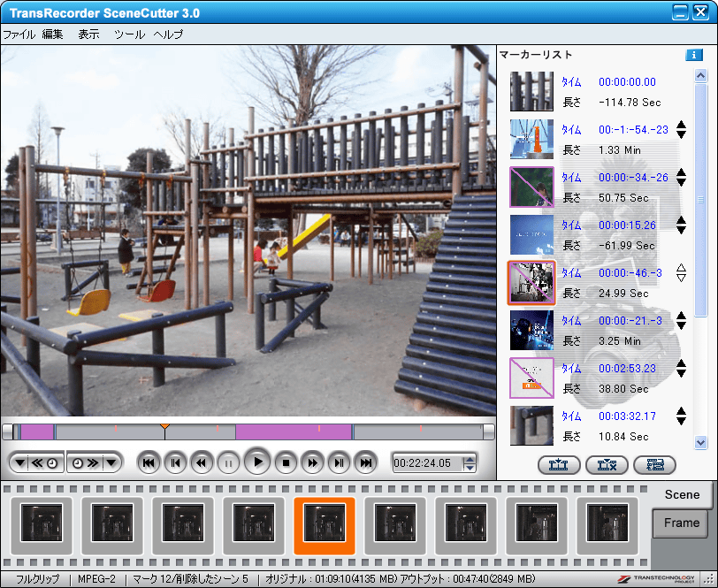This screenshot has height=588, width=718.
Task: Select the crossed-out thumbnail at 00:02:53.23
Action: [531, 378]
